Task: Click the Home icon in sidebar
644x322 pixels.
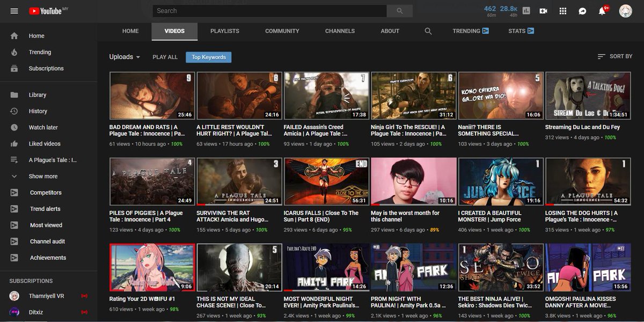Action: [14, 36]
